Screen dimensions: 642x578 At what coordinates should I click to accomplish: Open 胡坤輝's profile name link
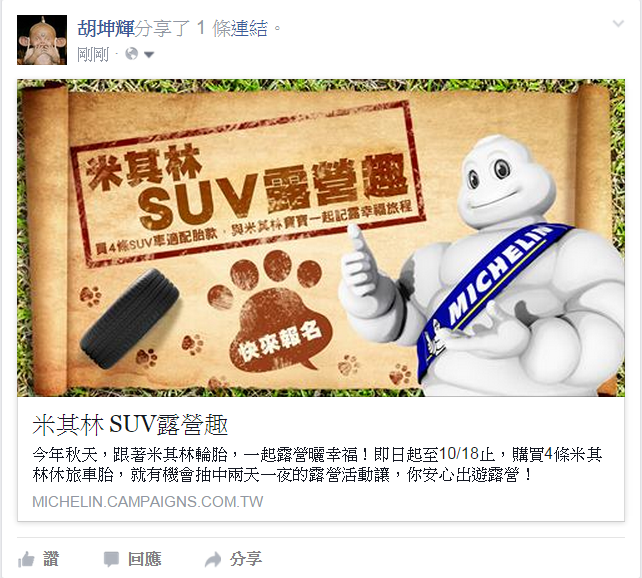coord(106,29)
